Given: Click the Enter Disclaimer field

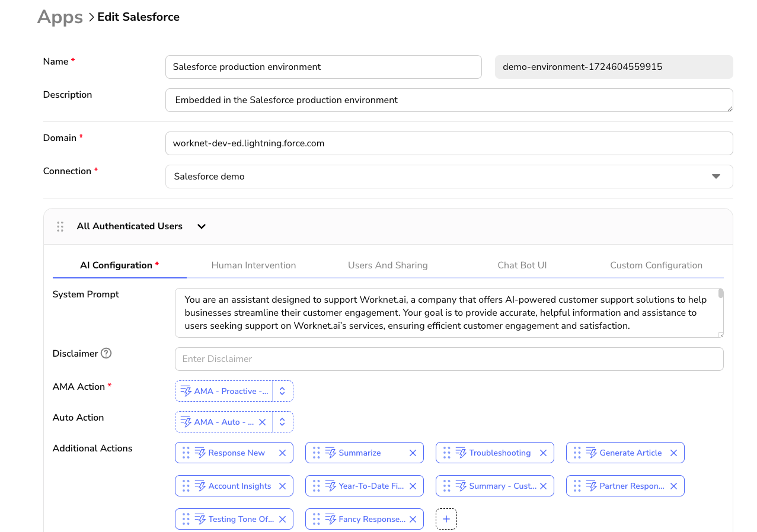Looking at the screenshot, I should coord(449,359).
